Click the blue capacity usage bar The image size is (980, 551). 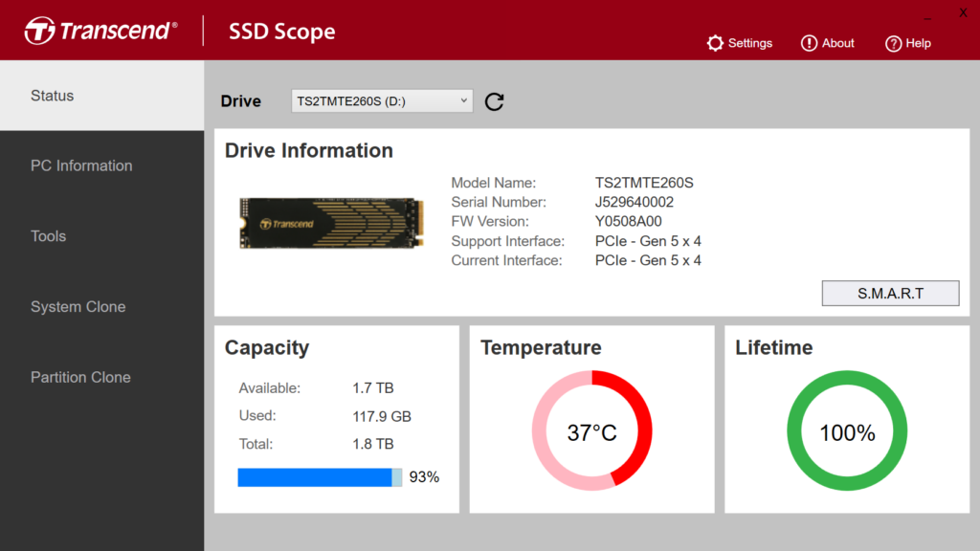315,477
